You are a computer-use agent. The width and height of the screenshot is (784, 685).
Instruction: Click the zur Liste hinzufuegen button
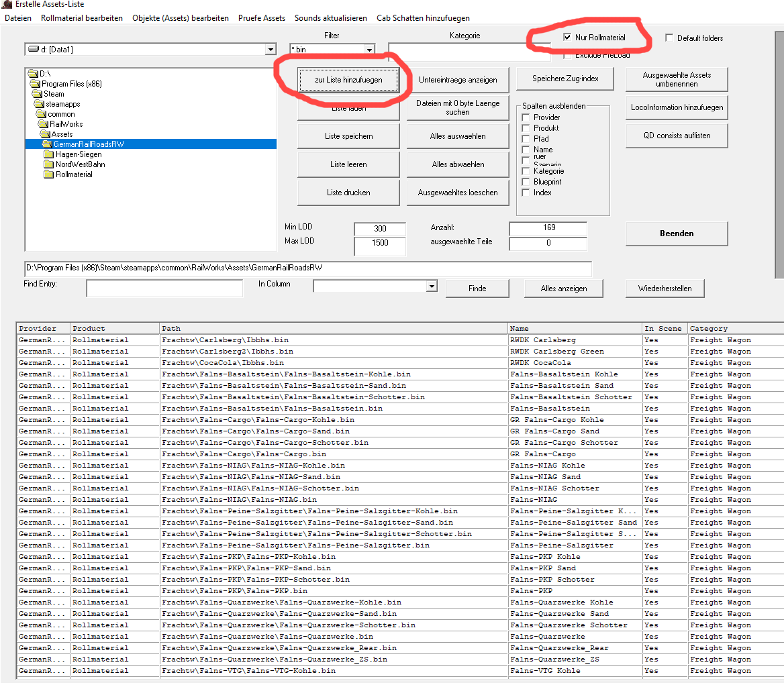coord(348,80)
